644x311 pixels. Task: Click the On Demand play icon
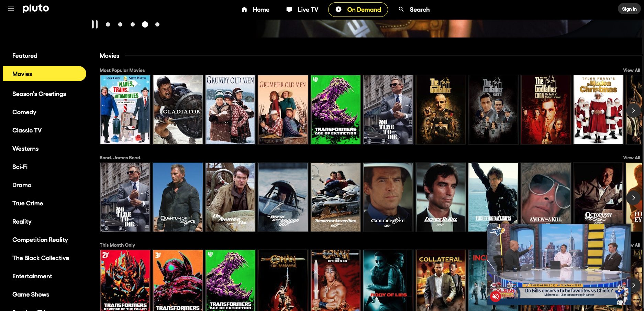[x=338, y=10]
